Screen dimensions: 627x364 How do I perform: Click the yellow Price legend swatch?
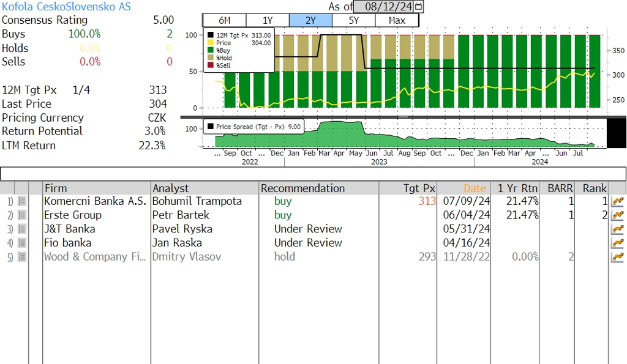[x=211, y=43]
